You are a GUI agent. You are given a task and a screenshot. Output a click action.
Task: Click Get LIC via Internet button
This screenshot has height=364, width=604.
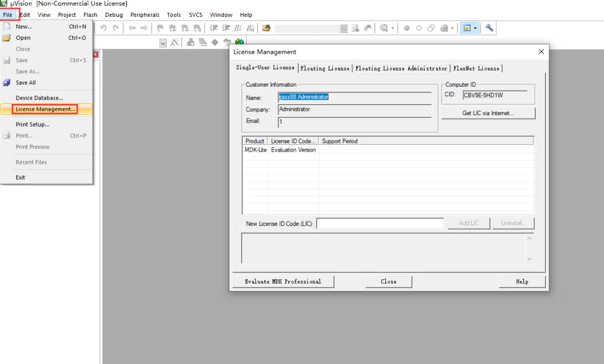[488, 113]
